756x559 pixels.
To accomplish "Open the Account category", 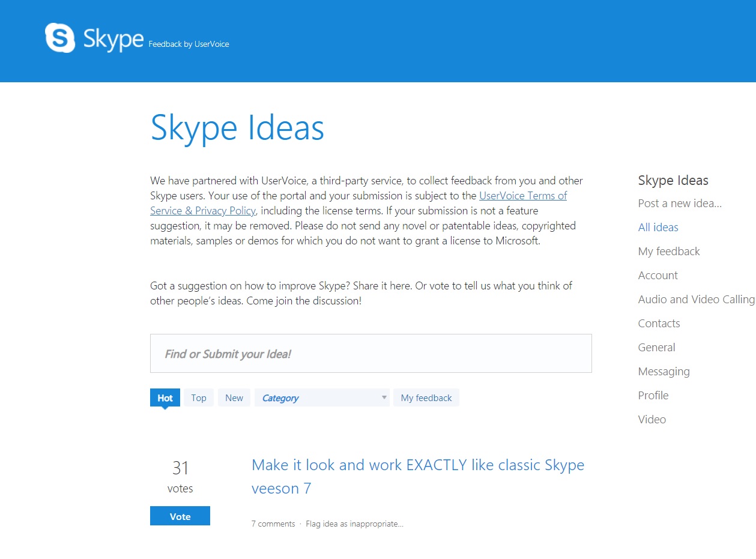I will pos(658,275).
